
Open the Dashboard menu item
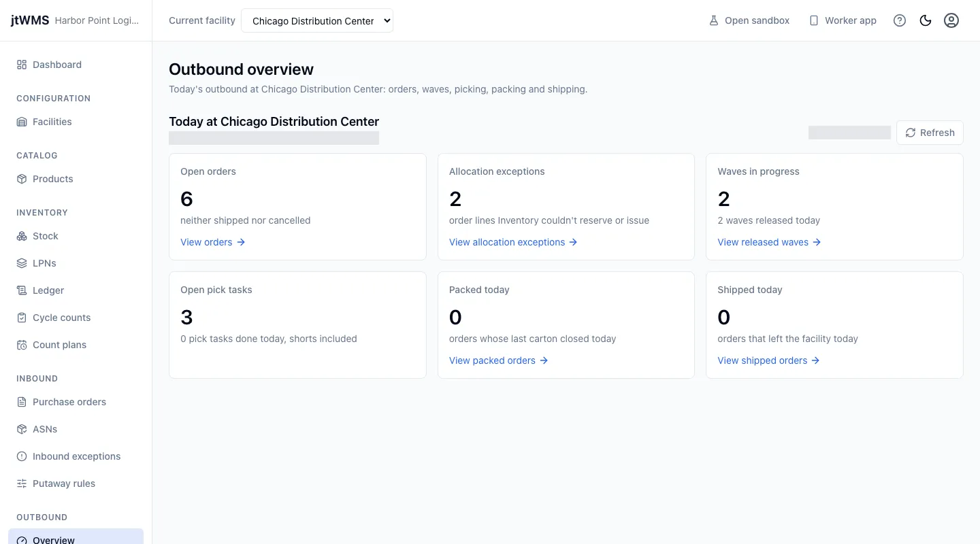pos(76,65)
